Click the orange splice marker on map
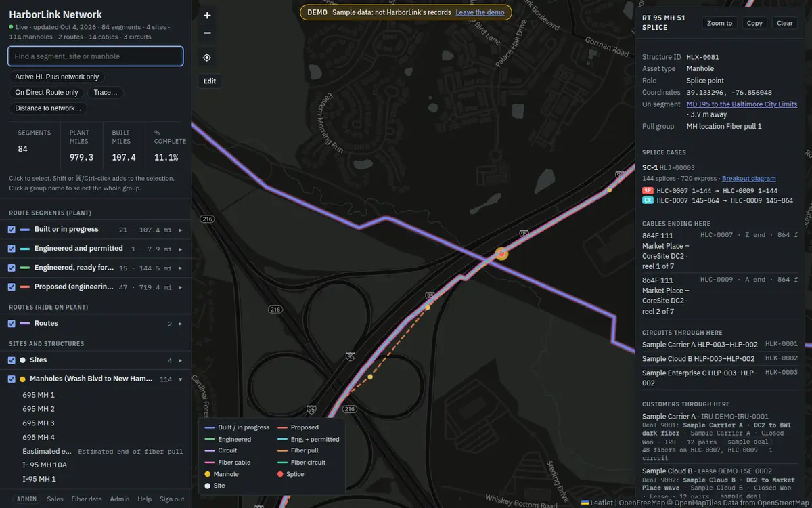Viewport: 812px width, 508px height. (x=501, y=253)
